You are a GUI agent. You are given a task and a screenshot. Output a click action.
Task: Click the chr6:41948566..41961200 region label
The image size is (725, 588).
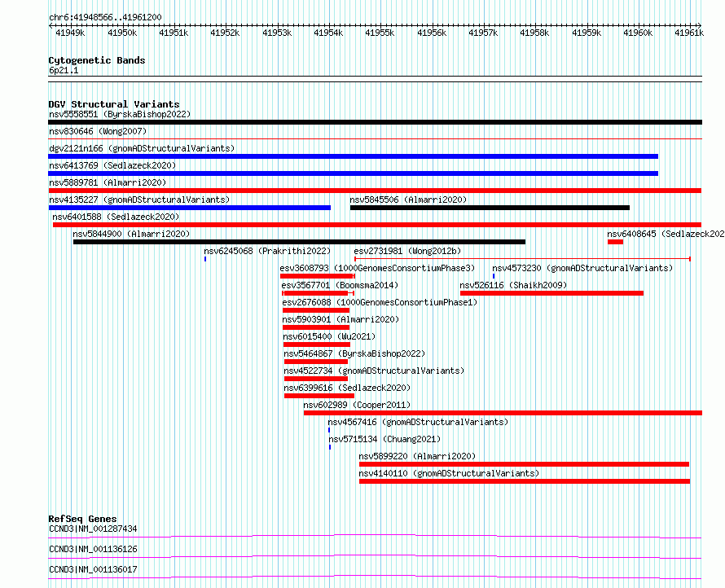tap(105, 18)
